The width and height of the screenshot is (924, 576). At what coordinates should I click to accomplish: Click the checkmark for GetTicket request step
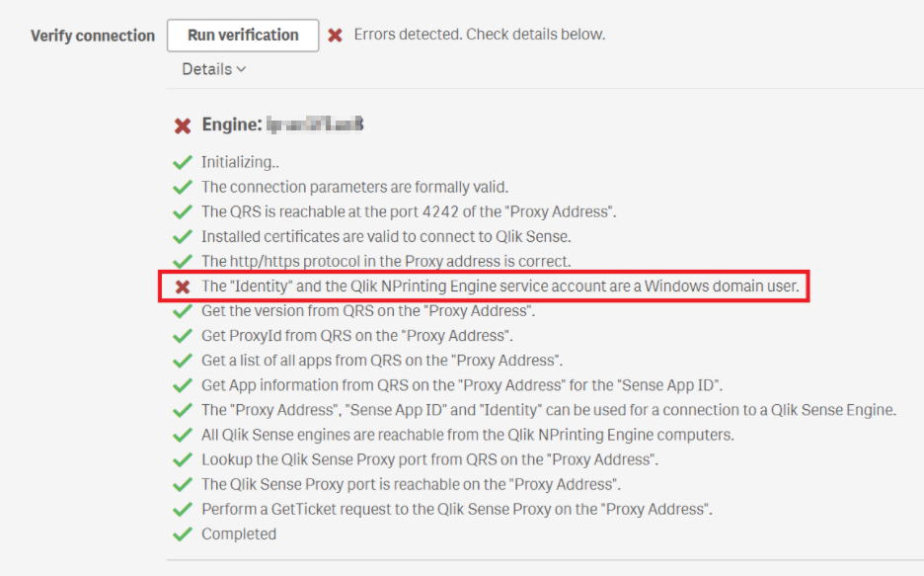182,509
